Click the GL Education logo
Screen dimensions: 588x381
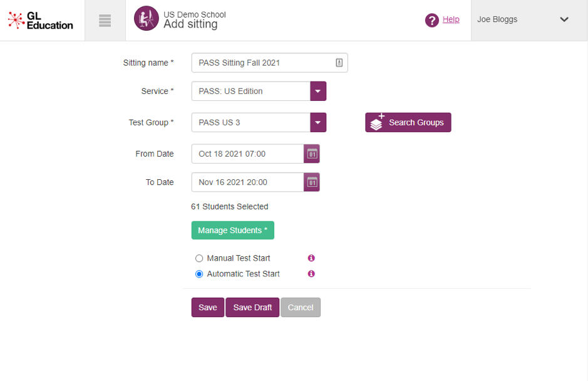(41, 20)
